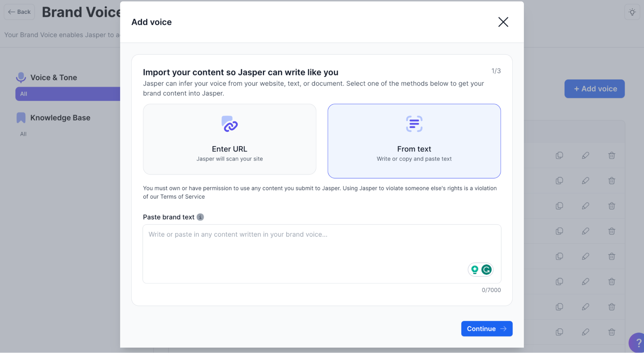
Task: Click the Voice and Tone menu item
Action: tap(53, 78)
